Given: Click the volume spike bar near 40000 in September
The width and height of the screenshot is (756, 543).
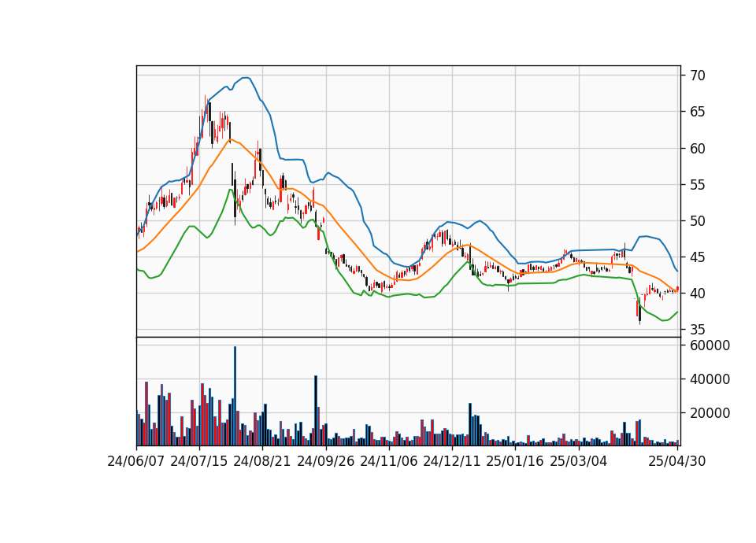Looking at the screenshot, I should (x=316, y=411).
